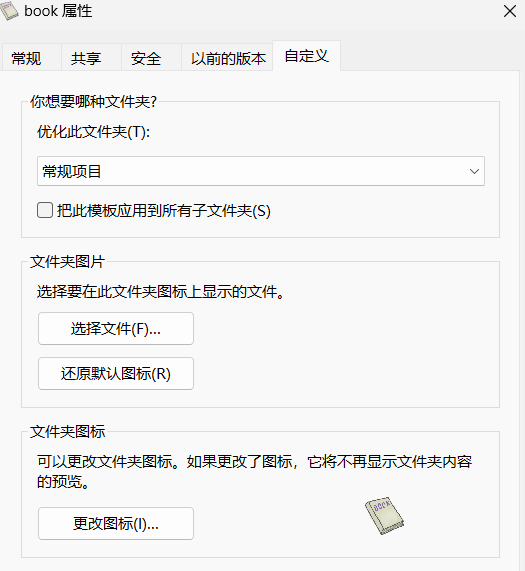Image resolution: width=525 pixels, height=571 pixels.
Task: Click the 优化此文件夹(T): label
Action: click(94, 132)
